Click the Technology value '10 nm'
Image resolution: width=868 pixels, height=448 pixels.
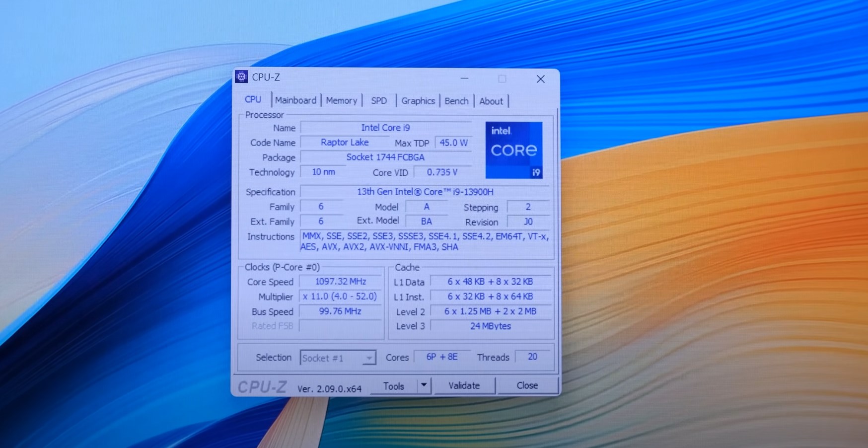point(323,172)
